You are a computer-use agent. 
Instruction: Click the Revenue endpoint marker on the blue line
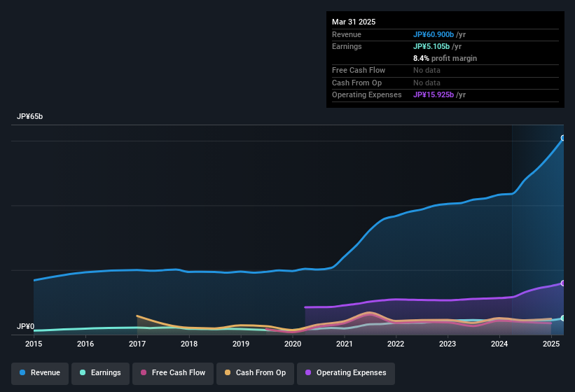[563, 138]
